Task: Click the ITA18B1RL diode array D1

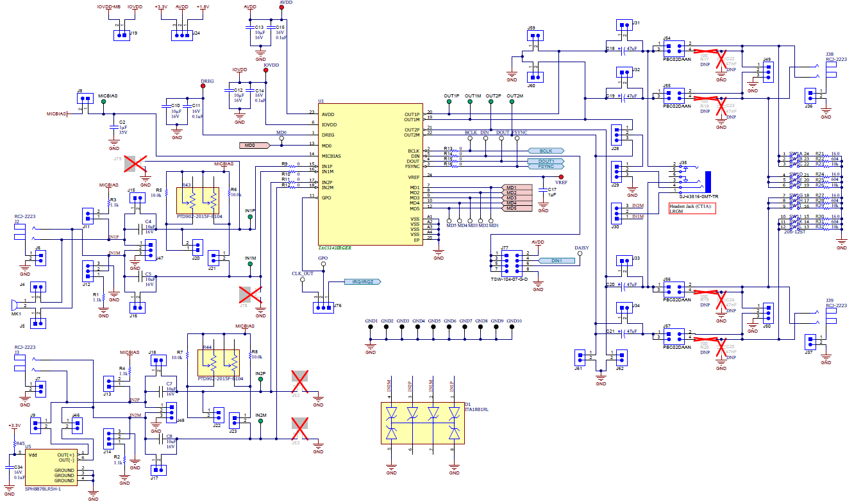Action: point(423,423)
